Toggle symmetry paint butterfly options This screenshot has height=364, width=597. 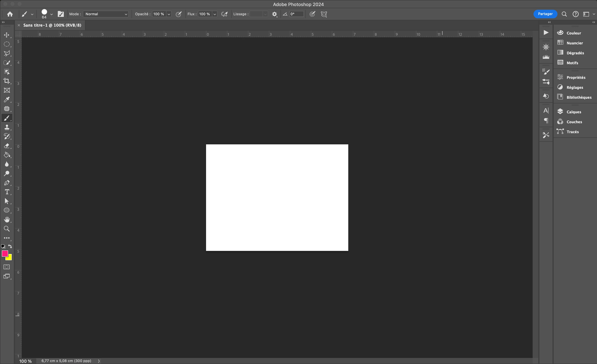point(324,14)
